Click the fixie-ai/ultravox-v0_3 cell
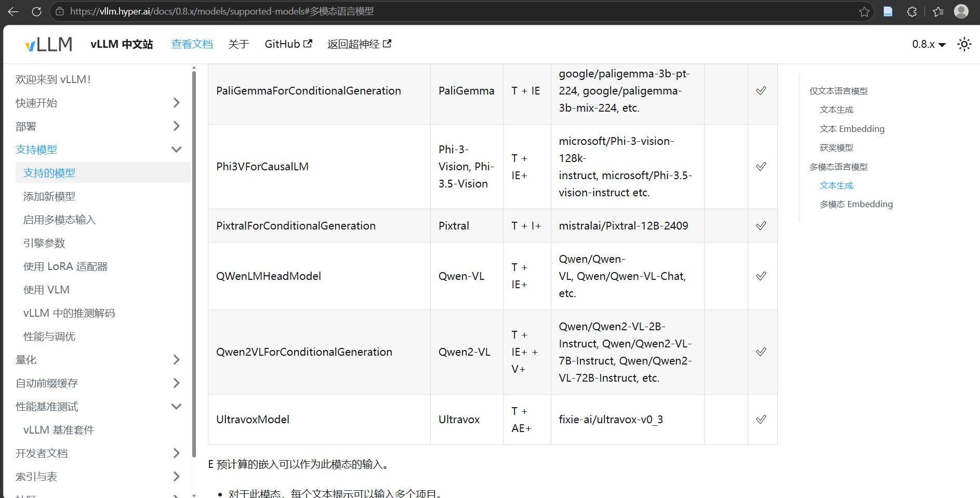The height and width of the screenshot is (498, 980). coord(628,420)
